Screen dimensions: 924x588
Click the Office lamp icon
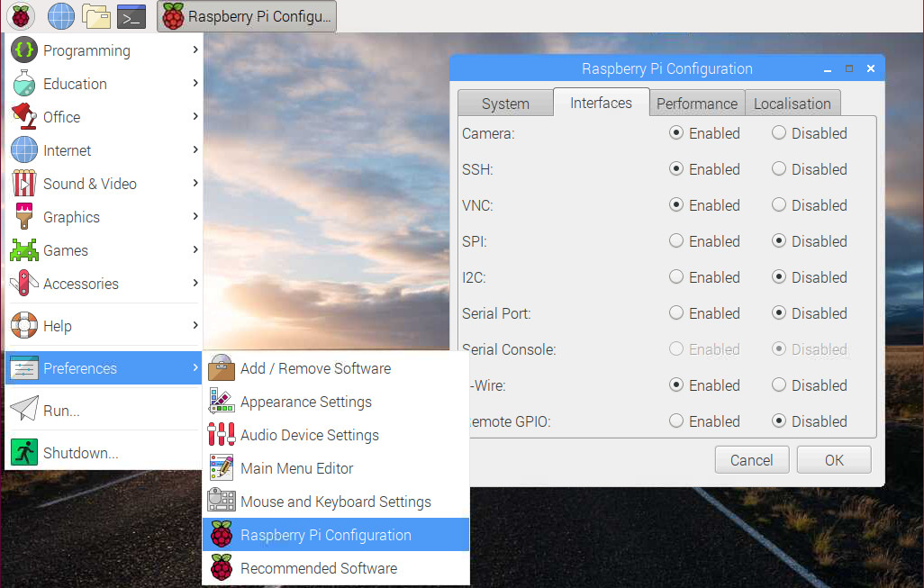[24, 116]
